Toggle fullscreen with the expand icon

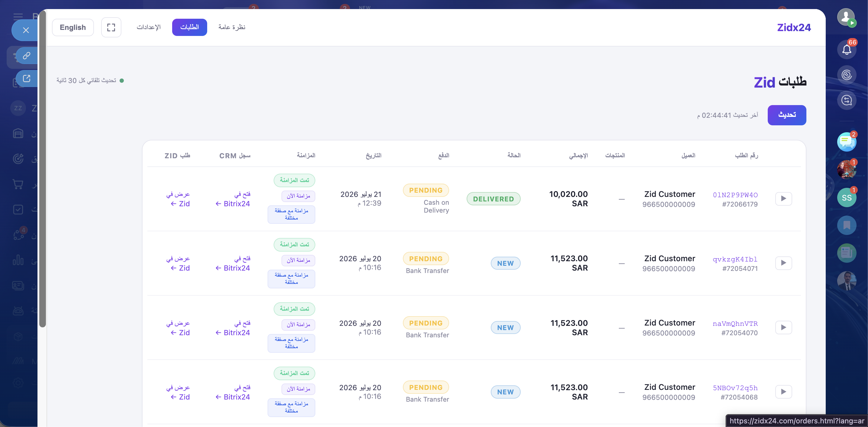[x=111, y=27]
